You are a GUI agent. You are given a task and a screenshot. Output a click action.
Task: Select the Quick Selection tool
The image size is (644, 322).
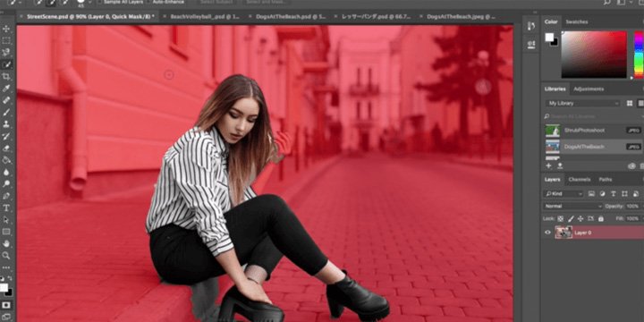(6, 64)
